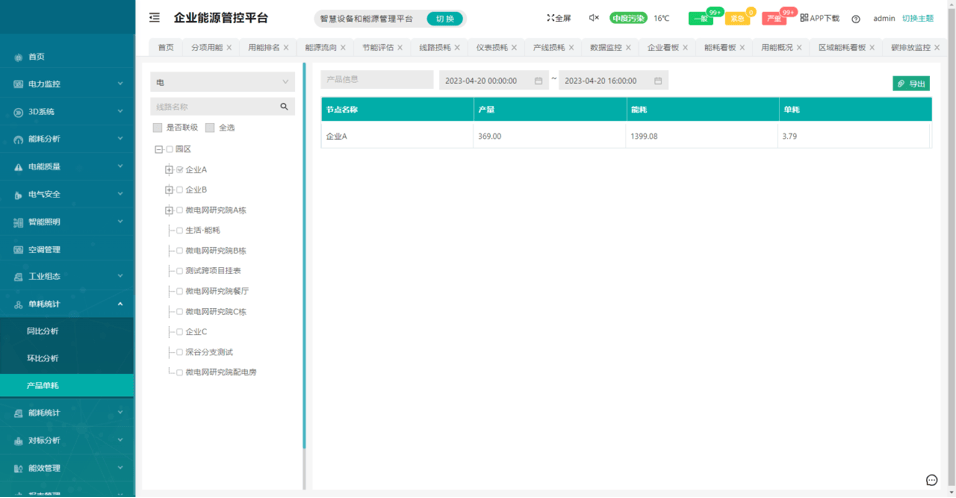The width and height of the screenshot is (956, 498).
Task: Enable the 是否联级 checkbox
Action: click(x=158, y=128)
